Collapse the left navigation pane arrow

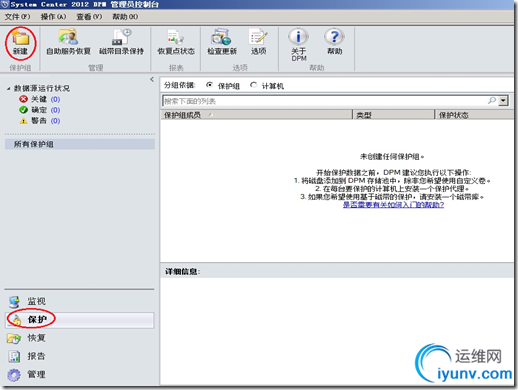point(152,79)
